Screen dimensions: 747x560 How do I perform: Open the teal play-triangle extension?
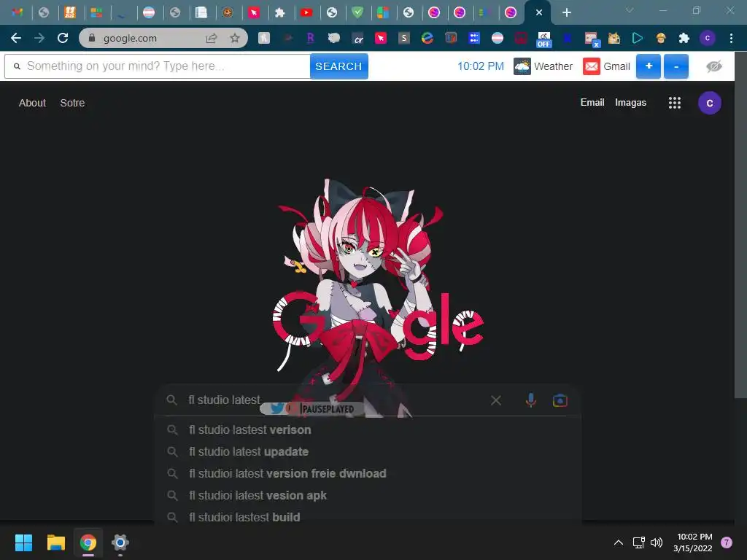tap(638, 38)
